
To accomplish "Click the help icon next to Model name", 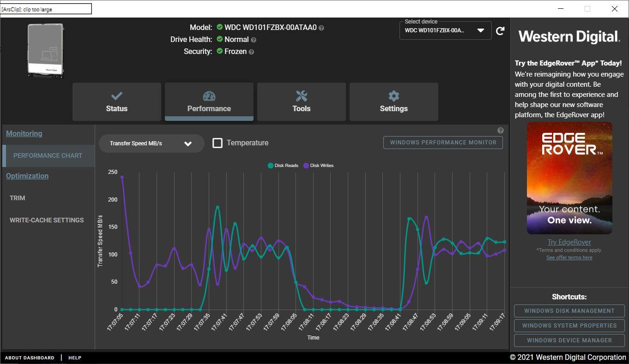I will coord(321,28).
